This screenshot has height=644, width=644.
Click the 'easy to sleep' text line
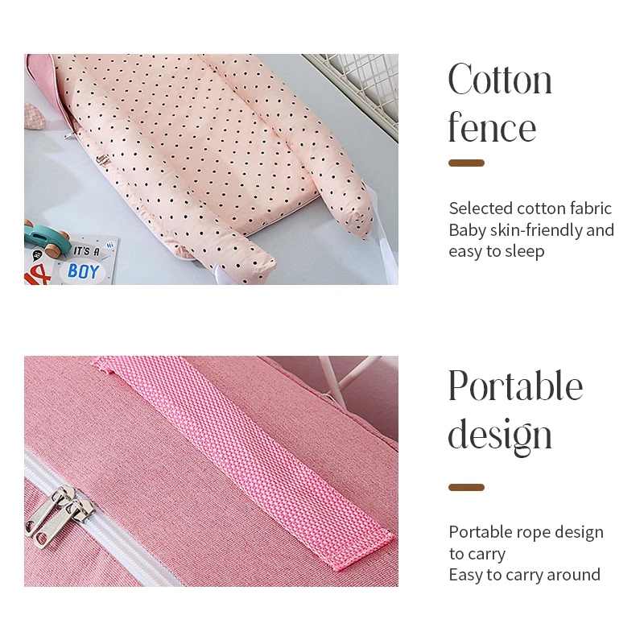[497, 251]
